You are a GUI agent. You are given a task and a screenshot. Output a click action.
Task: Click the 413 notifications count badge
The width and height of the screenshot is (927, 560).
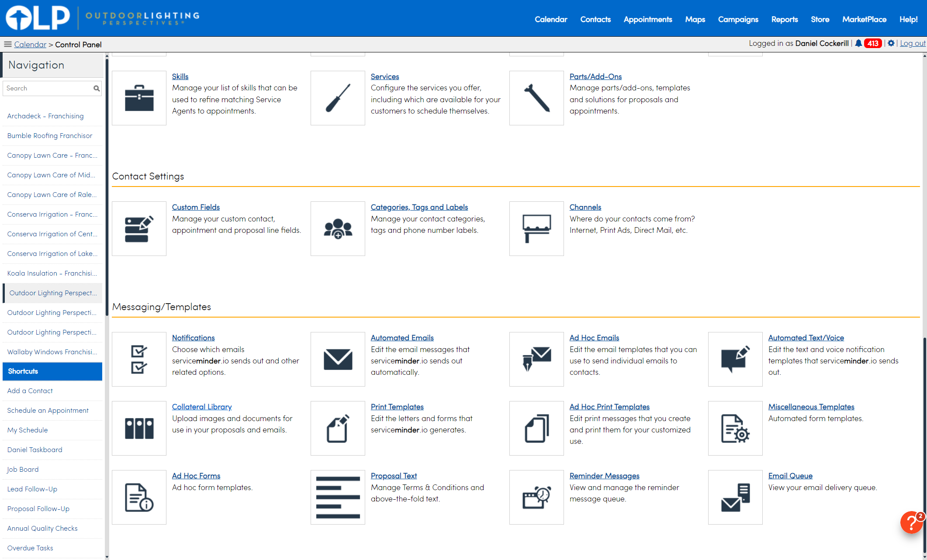pyautogui.click(x=873, y=43)
